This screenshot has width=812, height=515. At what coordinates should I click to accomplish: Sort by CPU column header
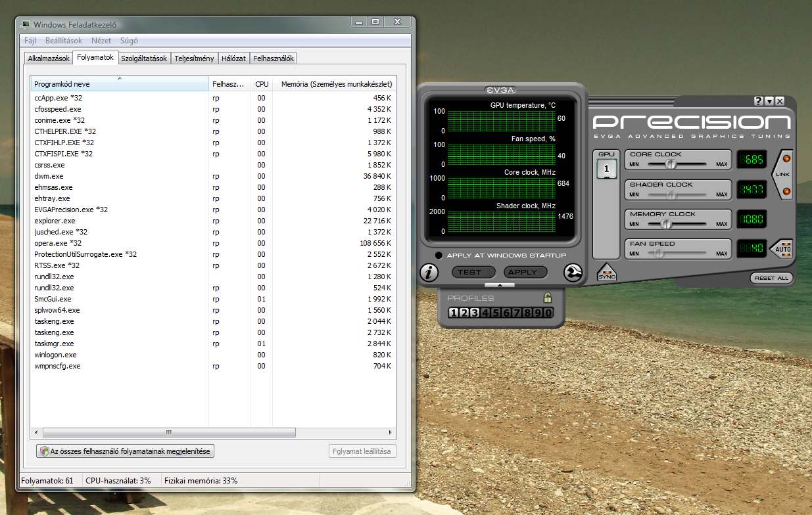(x=262, y=84)
